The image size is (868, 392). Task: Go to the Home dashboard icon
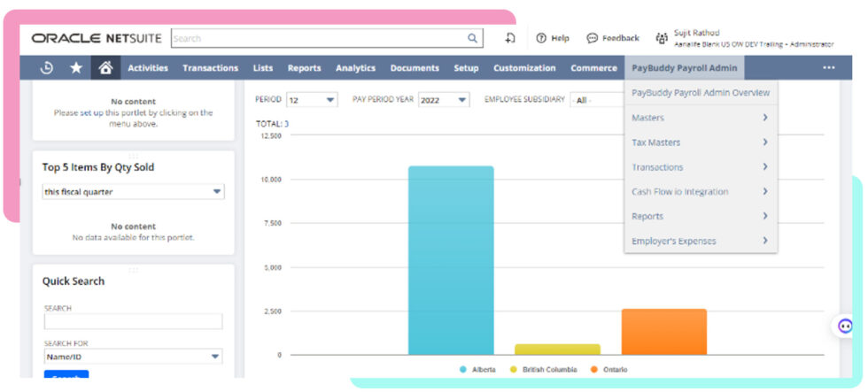(105, 68)
